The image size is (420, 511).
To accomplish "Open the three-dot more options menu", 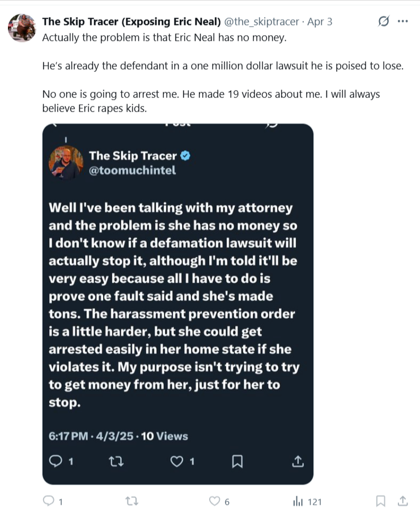I will pos(403,22).
